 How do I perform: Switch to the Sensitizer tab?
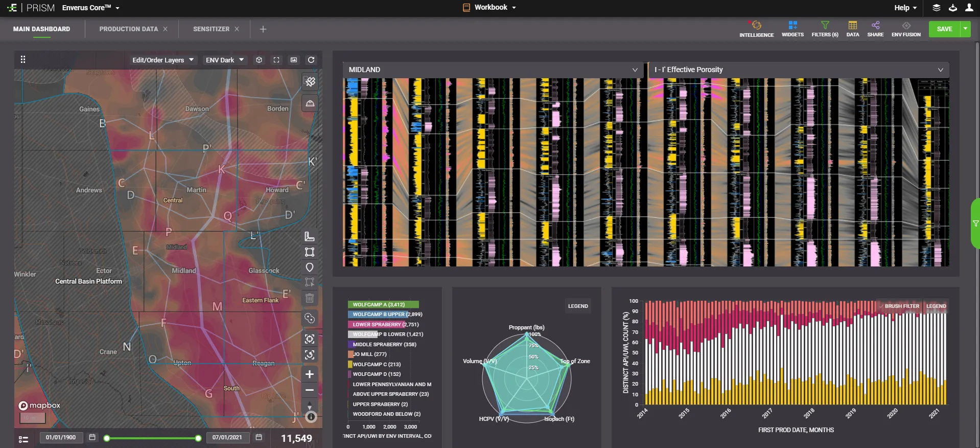click(211, 29)
